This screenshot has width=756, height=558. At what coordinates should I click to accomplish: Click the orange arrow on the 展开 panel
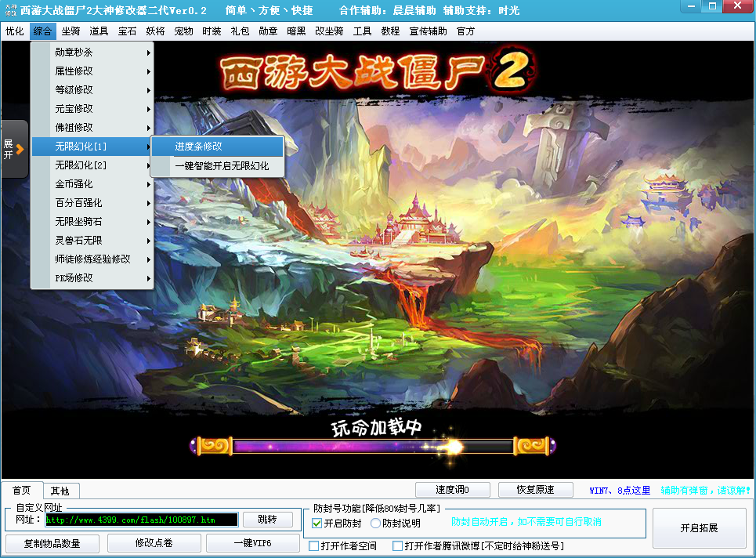coord(20,150)
